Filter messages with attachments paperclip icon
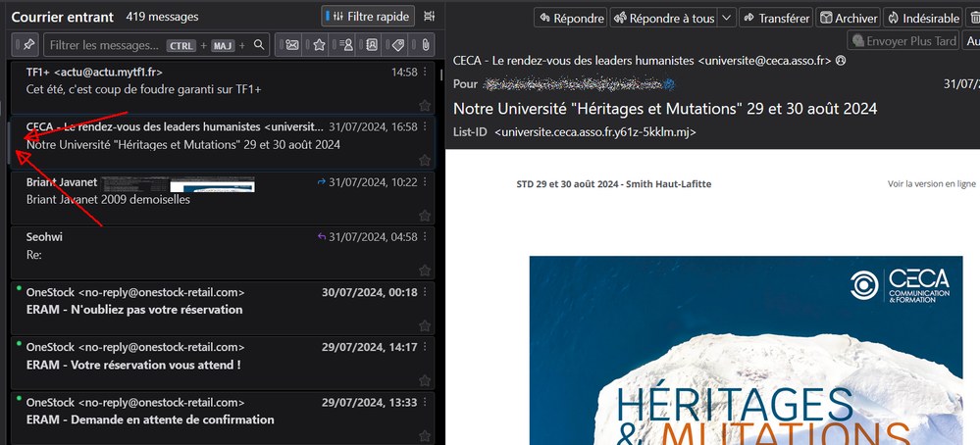 (x=425, y=45)
